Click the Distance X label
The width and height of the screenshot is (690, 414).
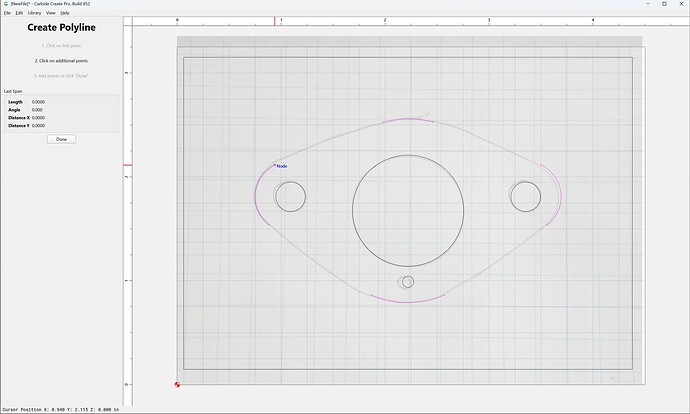click(x=19, y=118)
